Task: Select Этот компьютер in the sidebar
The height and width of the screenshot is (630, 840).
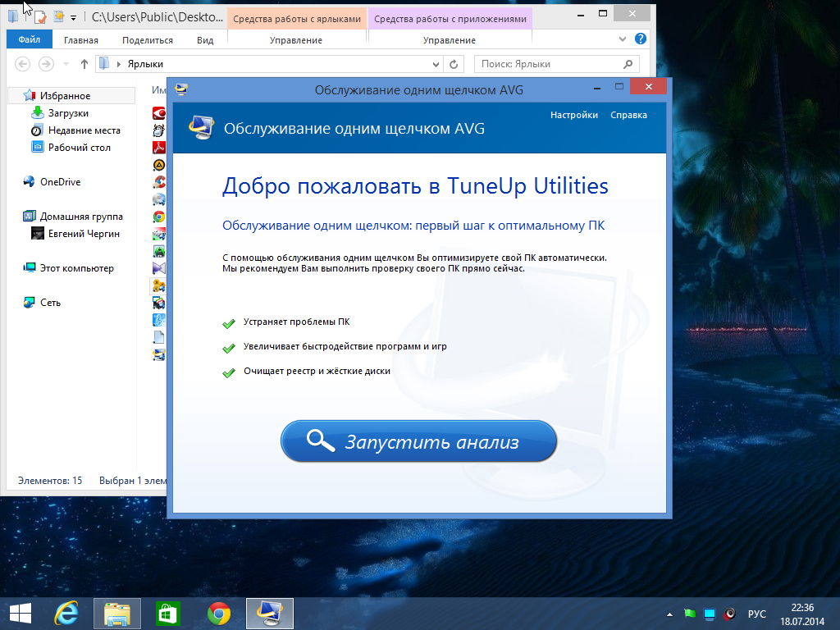Action: click(x=76, y=268)
